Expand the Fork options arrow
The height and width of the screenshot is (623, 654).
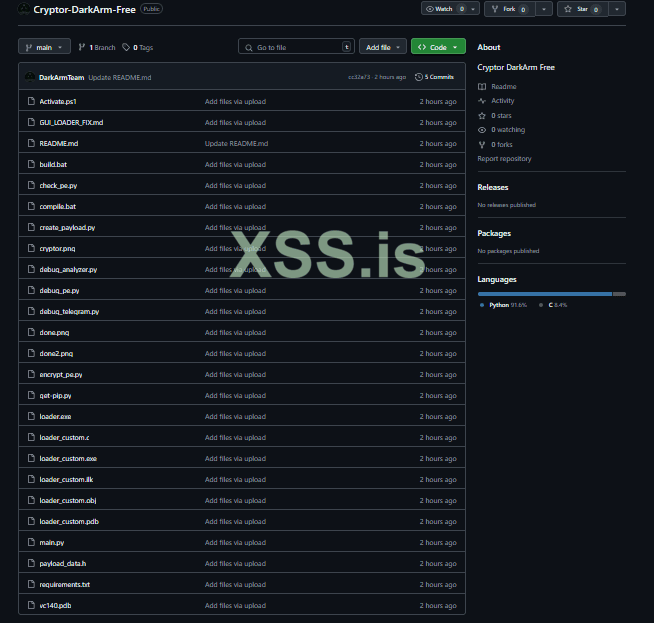(x=544, y=9)
